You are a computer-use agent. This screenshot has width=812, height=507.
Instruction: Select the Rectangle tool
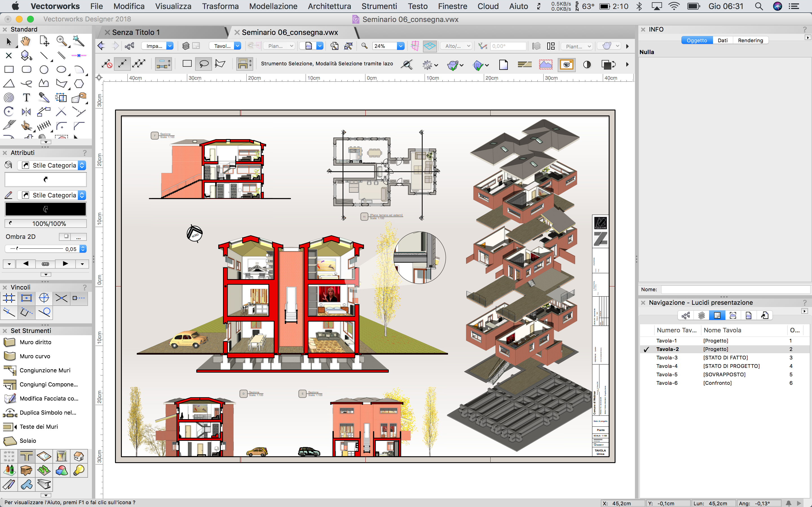coord(9,69)
